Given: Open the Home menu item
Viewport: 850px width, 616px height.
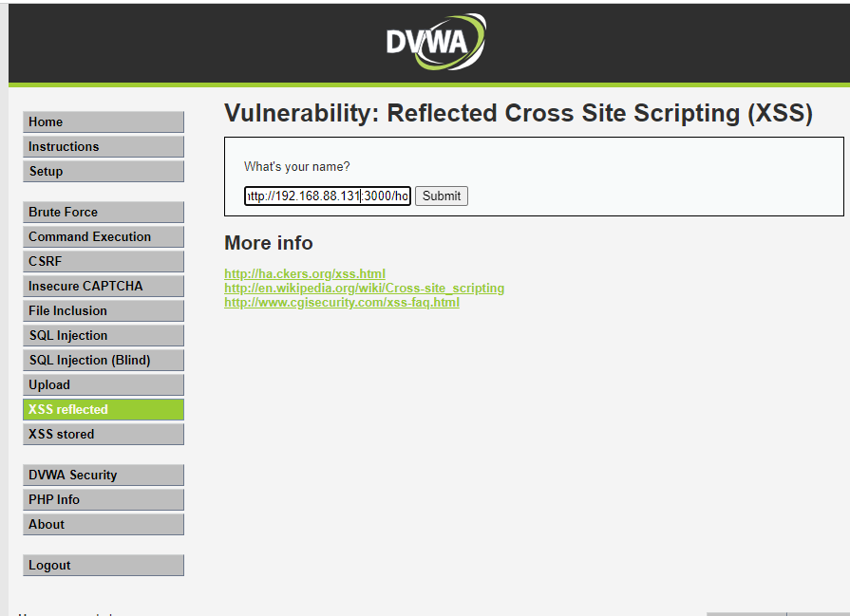Looking at the screenshot, I should [x=103, y=121].
